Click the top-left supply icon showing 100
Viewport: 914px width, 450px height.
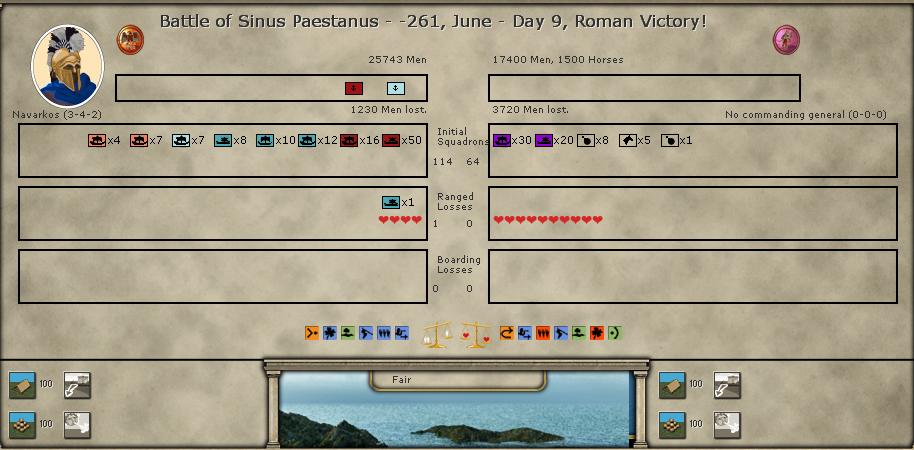tap(22, 384)
